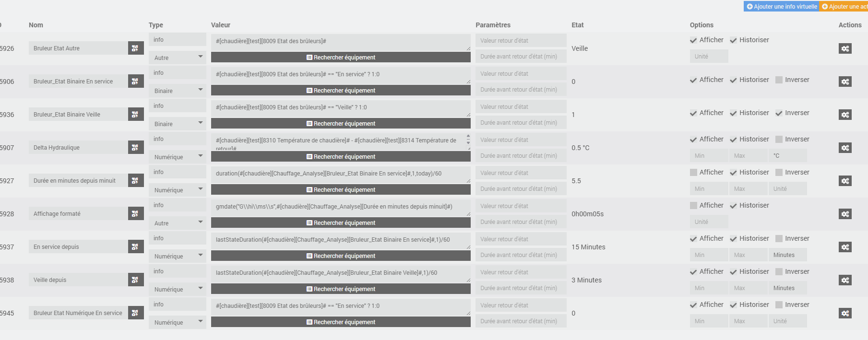The image size is (868, 340).
Task: Click the Delta Hydraulique value field stepper arrows
Action: [x=468, y=140]
